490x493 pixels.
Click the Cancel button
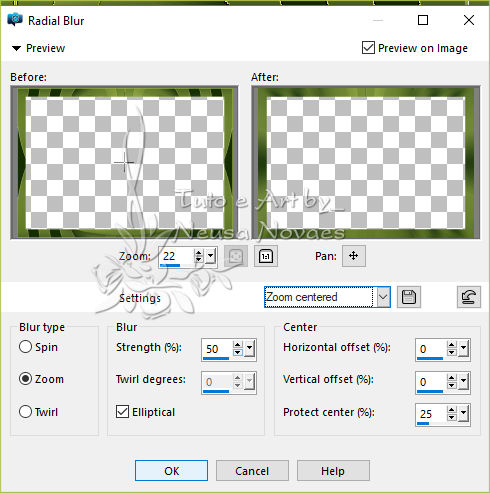[252, 471]
